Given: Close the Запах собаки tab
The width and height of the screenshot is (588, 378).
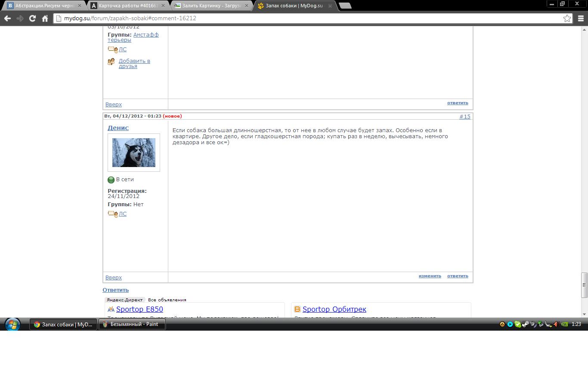Looking at the screenshot, I should point(330,6).
